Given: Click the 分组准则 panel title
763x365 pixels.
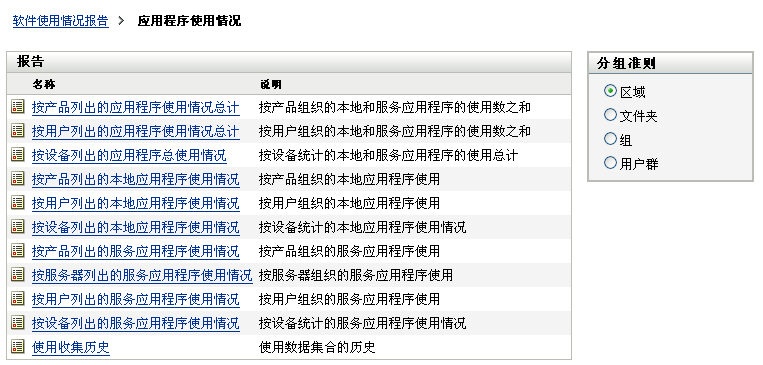Looking at the screenshot, I should pyautogui.click(x=626, y=63).
